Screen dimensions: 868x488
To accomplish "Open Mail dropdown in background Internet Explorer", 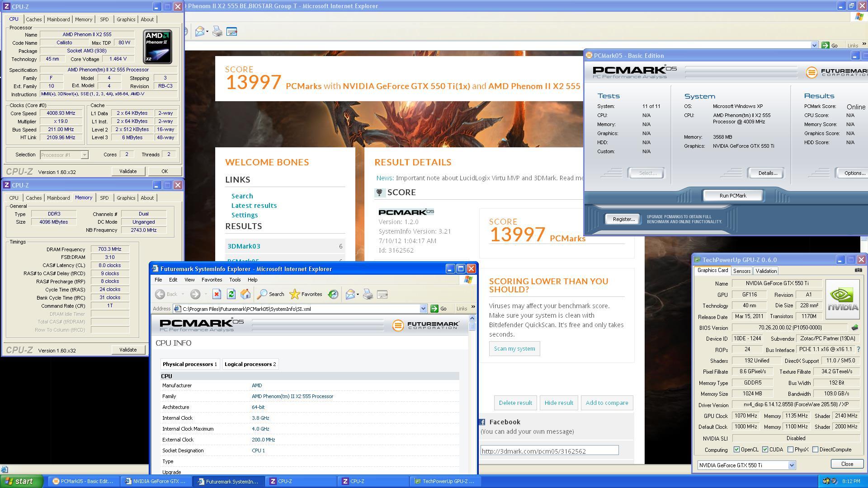I will 207,32.
